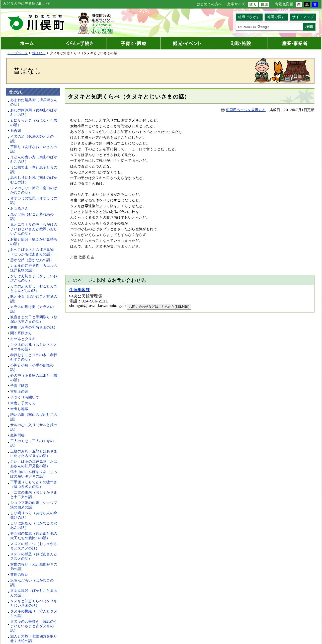Click the 川俣町 logo

click(x=36, y=23)
